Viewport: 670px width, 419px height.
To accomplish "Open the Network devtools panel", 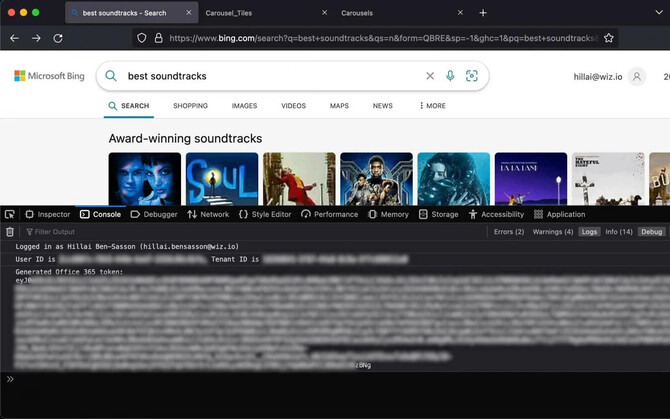I will (x=208, y=214).
